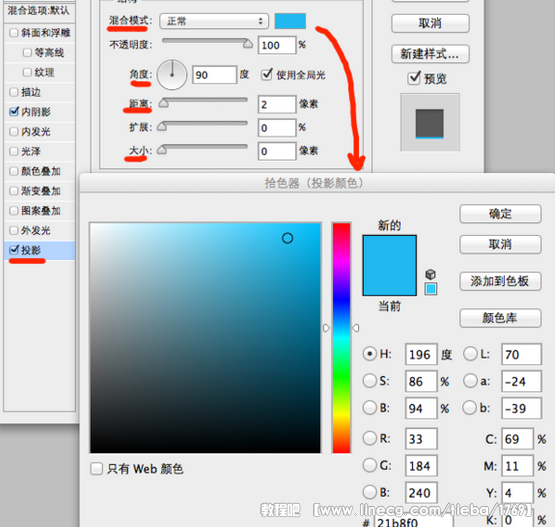Viewport: 559px width, 527px height.
Task: Click the angle dial control
Action: point(172,75)
